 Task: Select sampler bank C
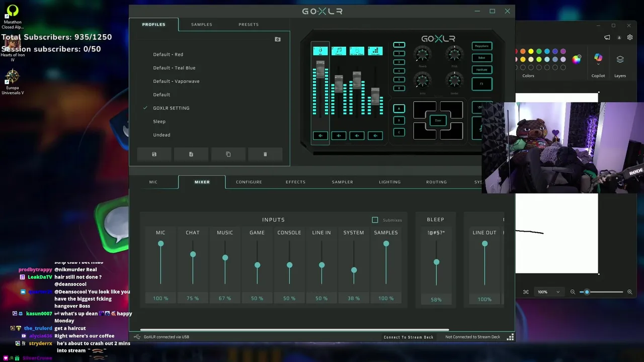[x=399, y=132]
